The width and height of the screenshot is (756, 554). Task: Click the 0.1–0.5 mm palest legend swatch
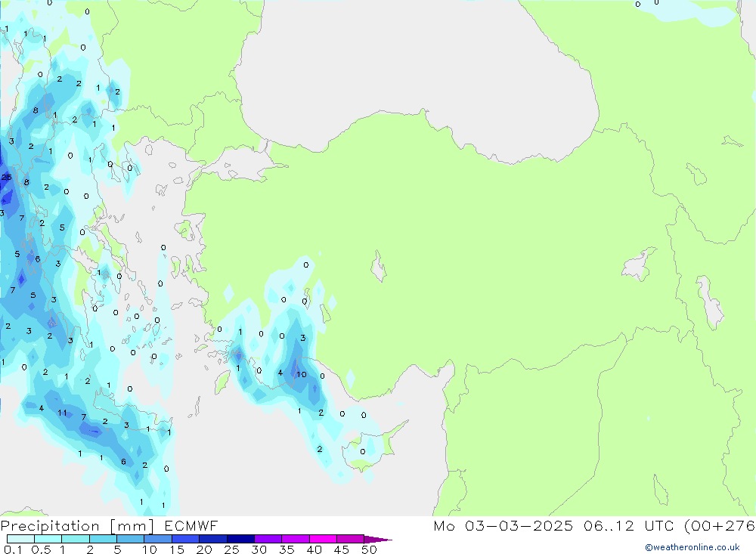tap(20, 539)
